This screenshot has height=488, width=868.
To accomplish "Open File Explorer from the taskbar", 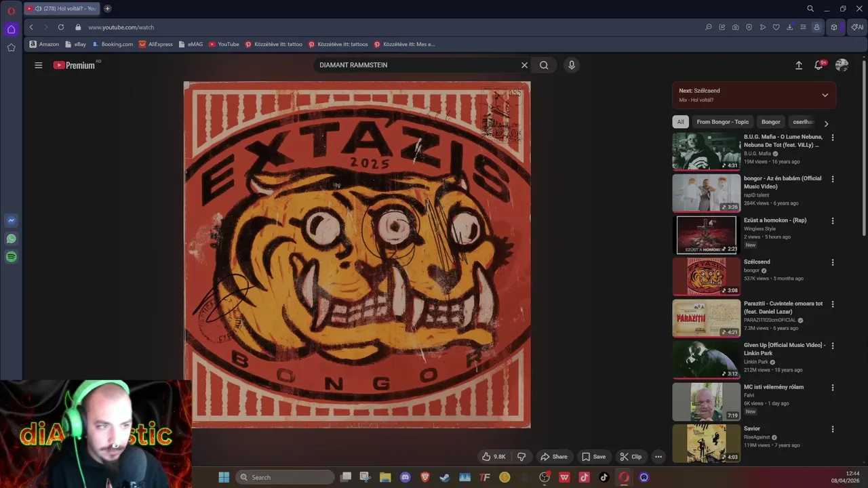I will (385, 477).
